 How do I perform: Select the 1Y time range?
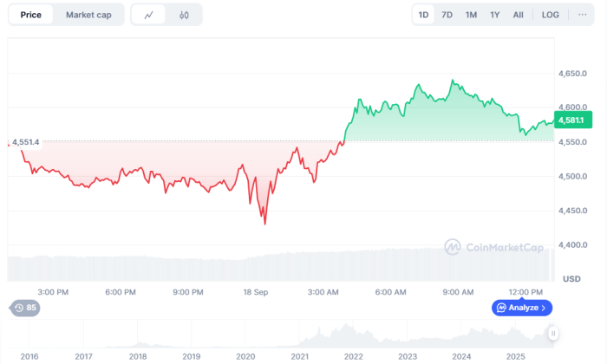coord(494,15)
